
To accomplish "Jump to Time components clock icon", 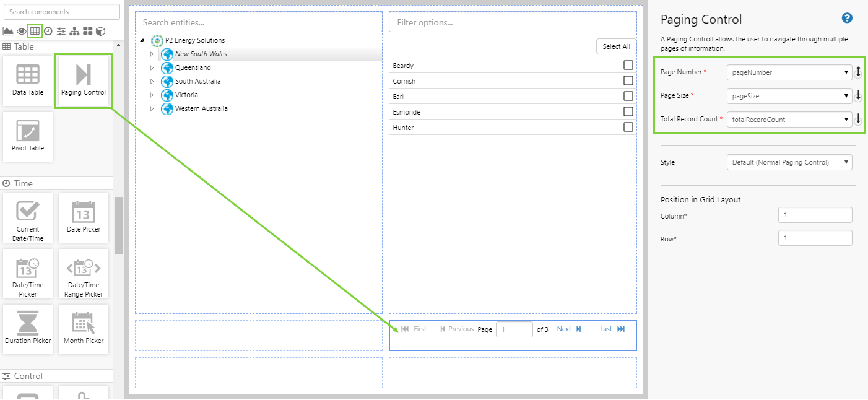I will coord(48,31).
